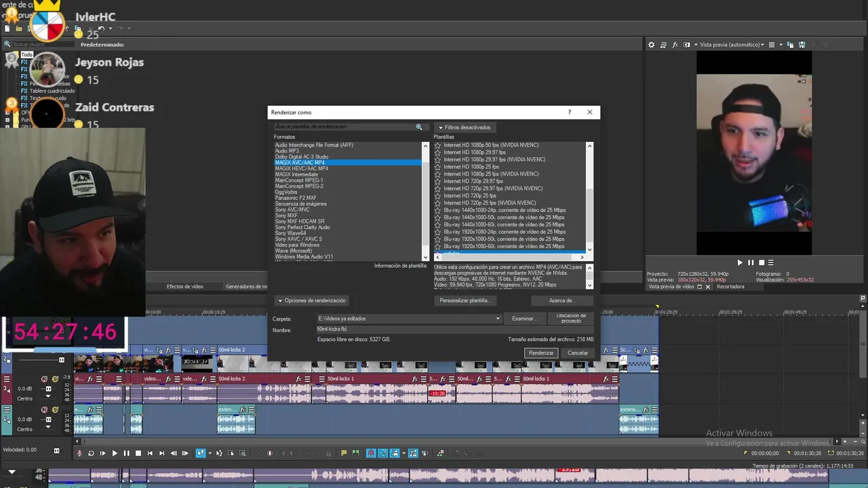Click Personalizar plantilla... button

(464, 300)
